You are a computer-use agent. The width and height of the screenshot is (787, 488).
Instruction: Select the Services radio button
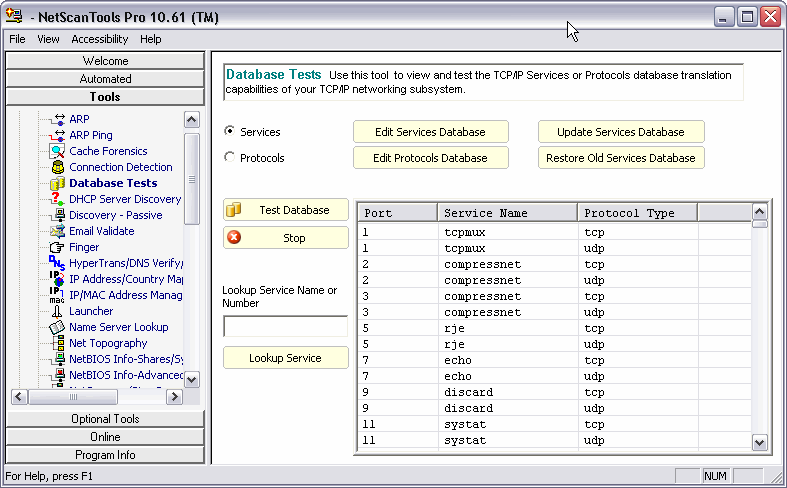(229, 131)
